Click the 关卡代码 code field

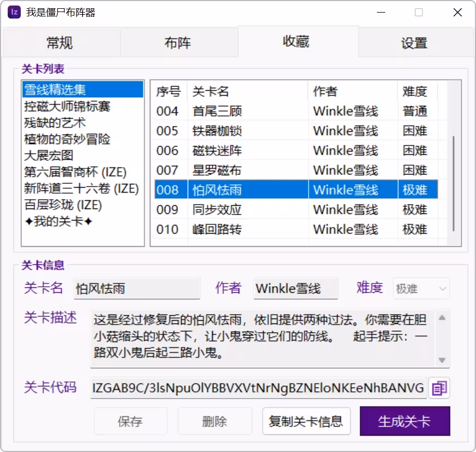coord(258,388)
